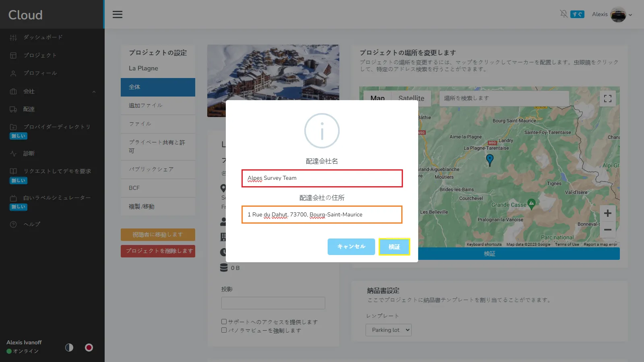Click the cancel button in dialog
644x362 pixels.
click(x=351, y=247)
